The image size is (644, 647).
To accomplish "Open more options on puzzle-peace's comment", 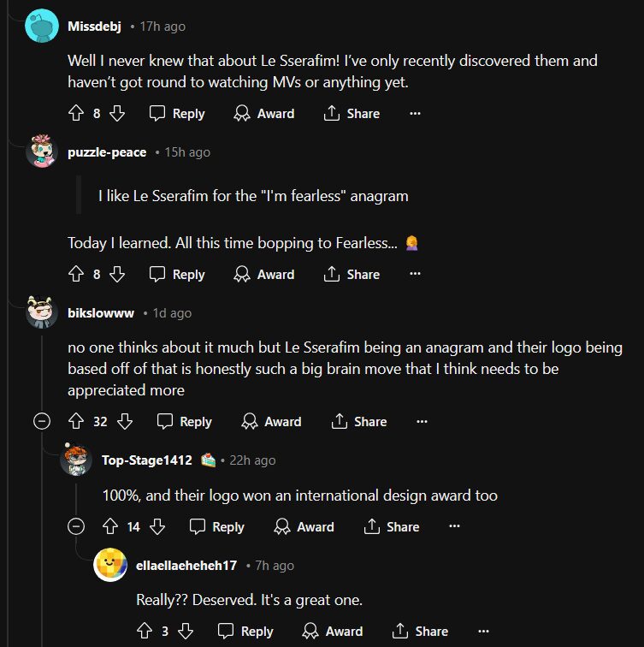I will pyautogui.click(x=415, y=274).
